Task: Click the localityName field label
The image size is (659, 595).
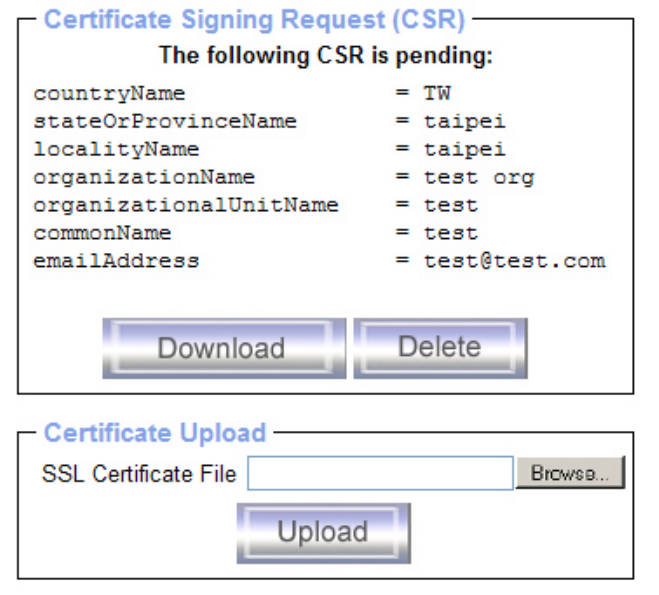Action: [116, 150]
